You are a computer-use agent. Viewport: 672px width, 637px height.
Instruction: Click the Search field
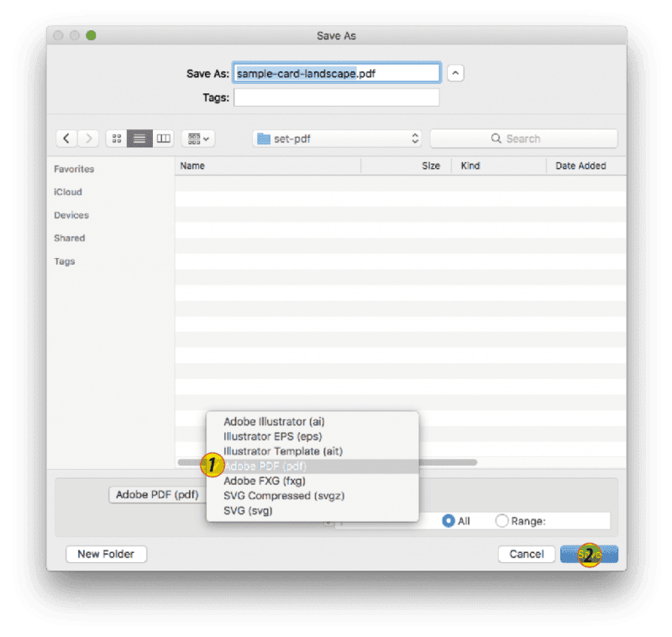point(523,139)
